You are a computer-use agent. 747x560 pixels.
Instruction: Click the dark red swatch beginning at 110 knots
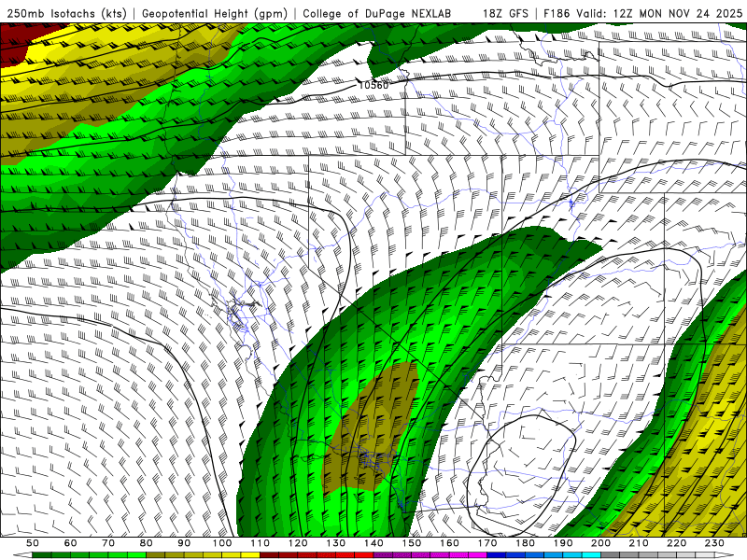[270, 555]
